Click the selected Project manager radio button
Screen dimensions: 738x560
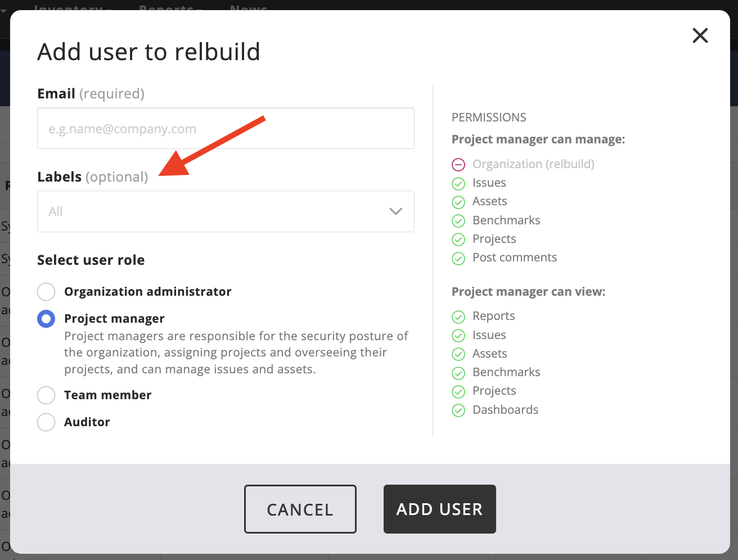click(46, 319)
